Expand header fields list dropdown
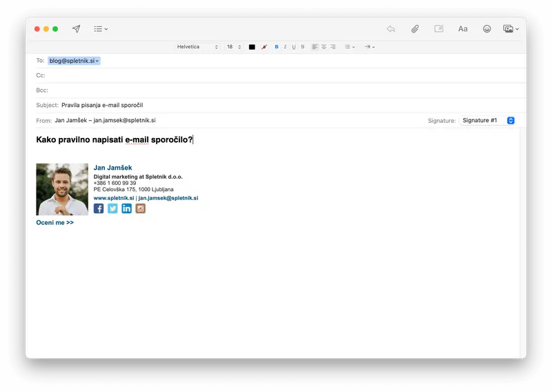This screenshot has height=392, width=552. click(x=101, y=29)
